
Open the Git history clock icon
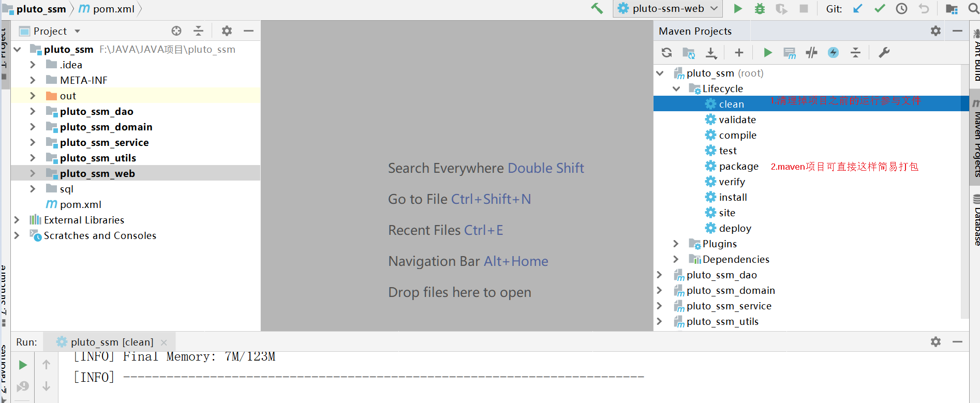pyautogui.click(x=901, y=9)
